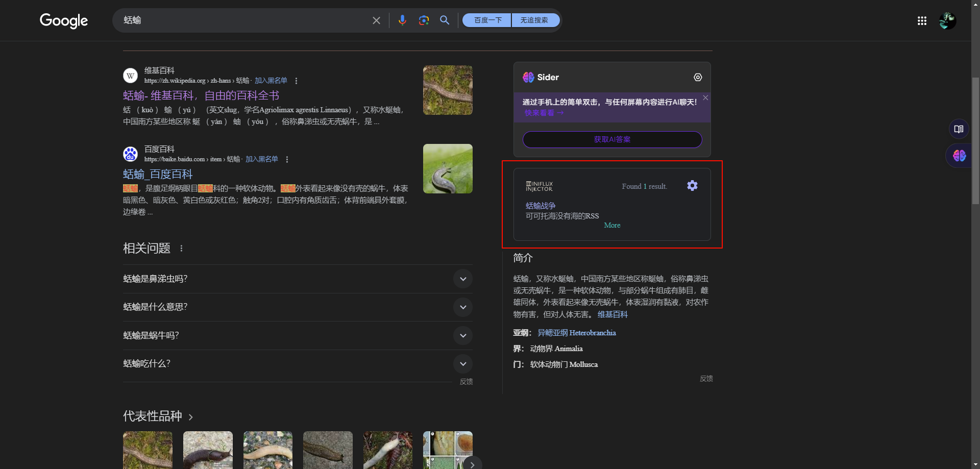980x469 pixels.
Task: Open the reading mode book icon sidebar
Action: point(959,129)
